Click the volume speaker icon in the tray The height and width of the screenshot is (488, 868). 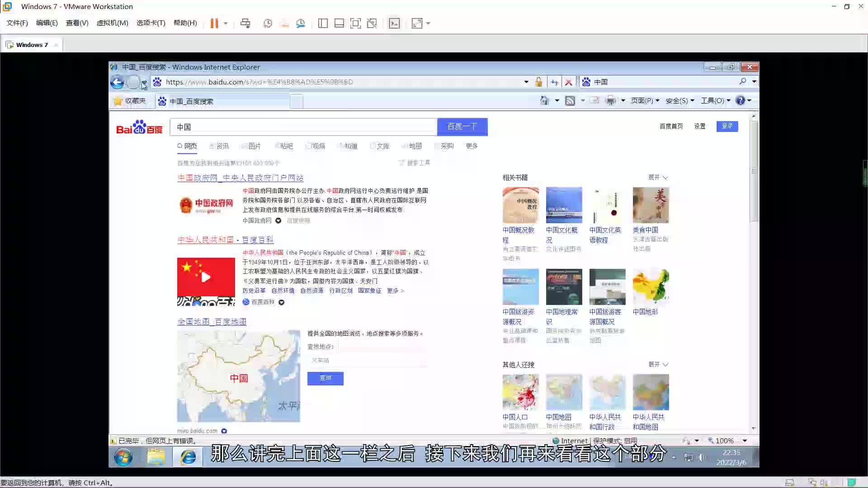click(x=702, y=457)
